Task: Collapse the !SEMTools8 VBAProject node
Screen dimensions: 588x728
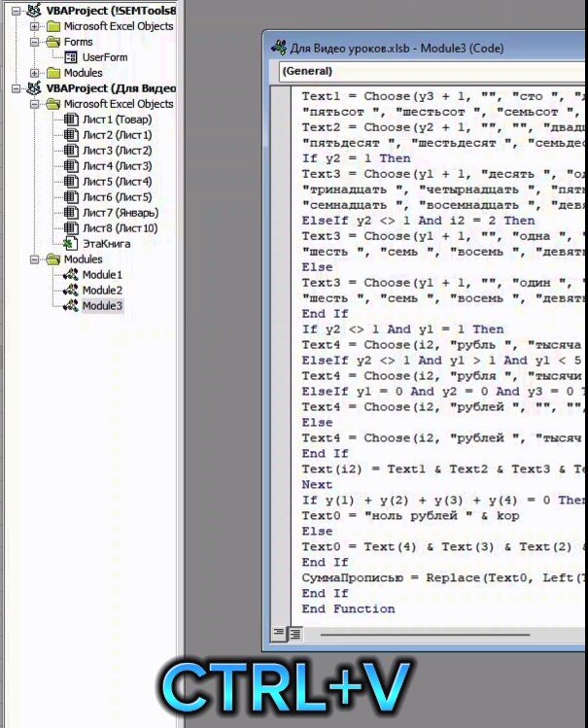Action: click(x=17, y=11)
